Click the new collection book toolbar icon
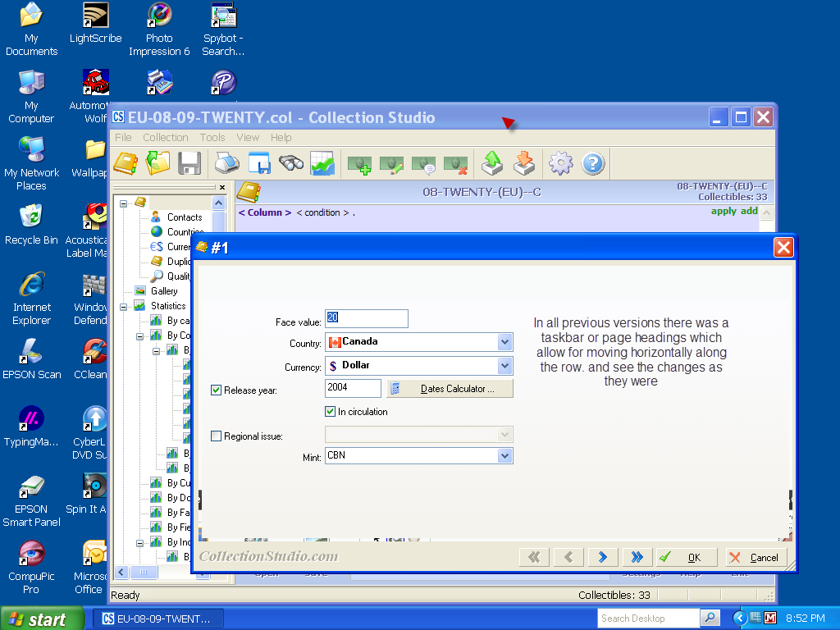This screenshot has height=630, width=840. 126,163
